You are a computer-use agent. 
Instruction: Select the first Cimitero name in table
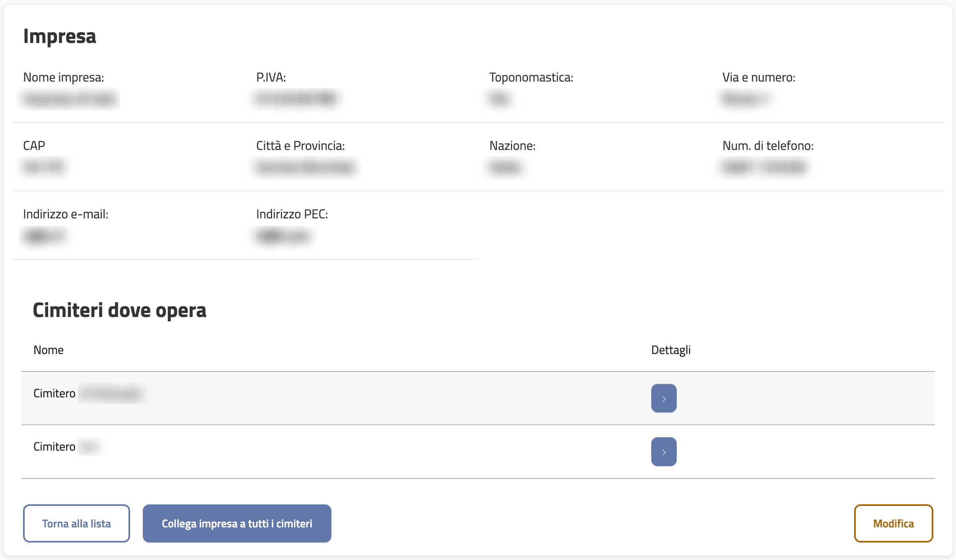88,393
